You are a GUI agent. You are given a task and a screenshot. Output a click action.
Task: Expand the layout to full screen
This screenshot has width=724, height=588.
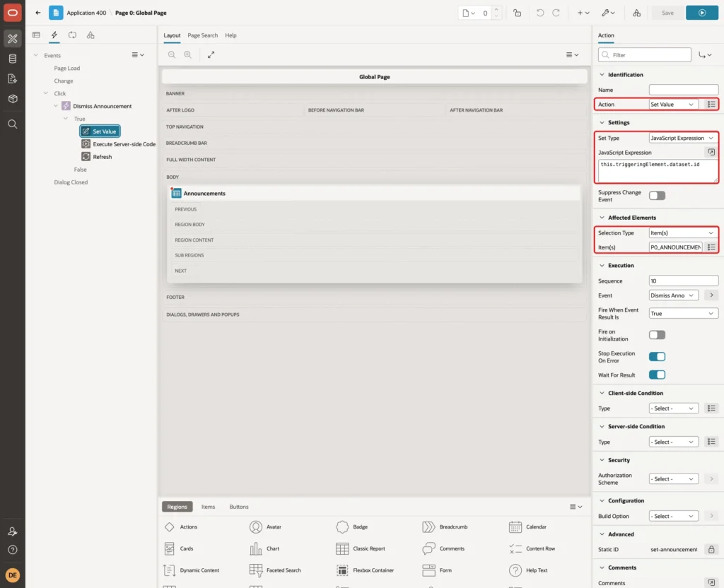pyautogui.click(x=211, y=54)
